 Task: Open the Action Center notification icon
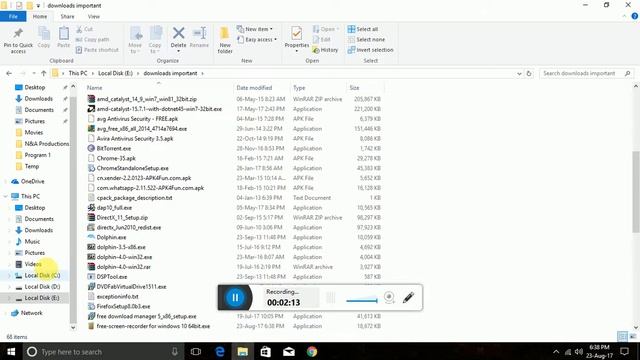point(624,351)
